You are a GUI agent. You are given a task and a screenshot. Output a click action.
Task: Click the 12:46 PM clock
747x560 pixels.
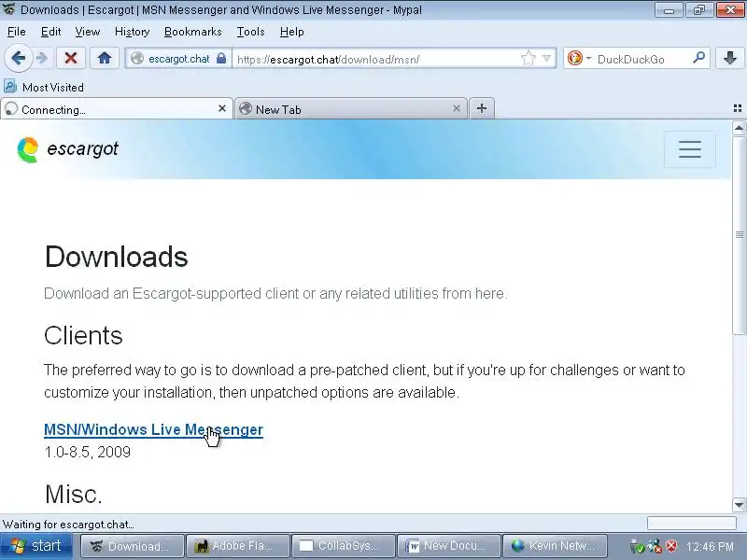[x=710, y=546]
